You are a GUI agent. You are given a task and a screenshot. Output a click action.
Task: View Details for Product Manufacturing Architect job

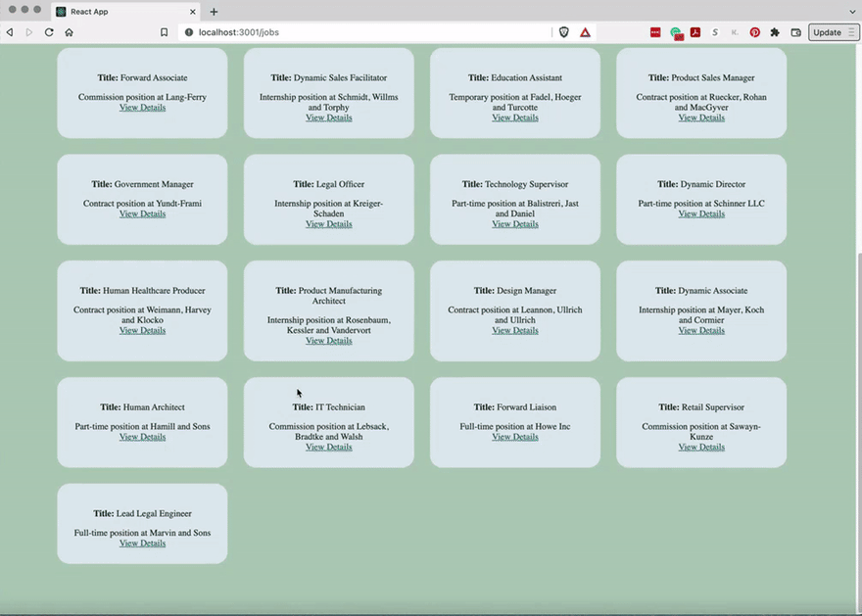click(x=329, y=341)
